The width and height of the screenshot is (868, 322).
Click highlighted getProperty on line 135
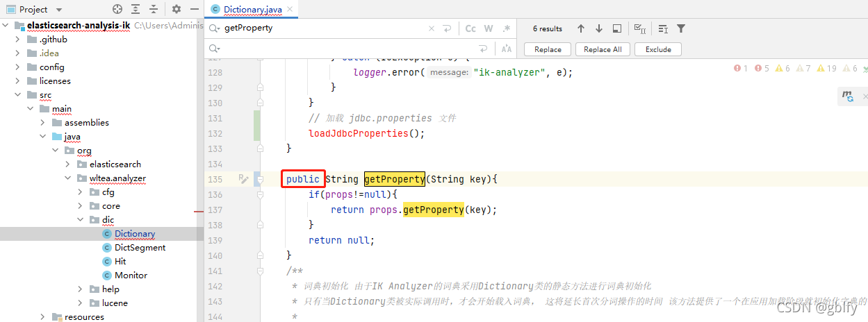394,179
